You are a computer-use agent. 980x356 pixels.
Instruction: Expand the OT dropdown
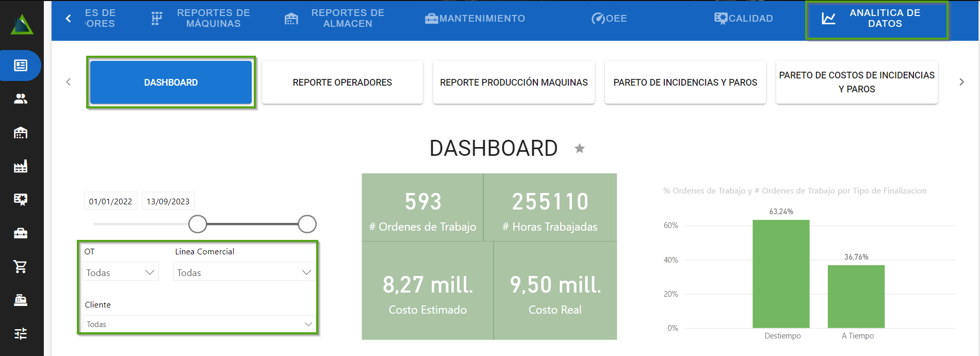(120, 272)
